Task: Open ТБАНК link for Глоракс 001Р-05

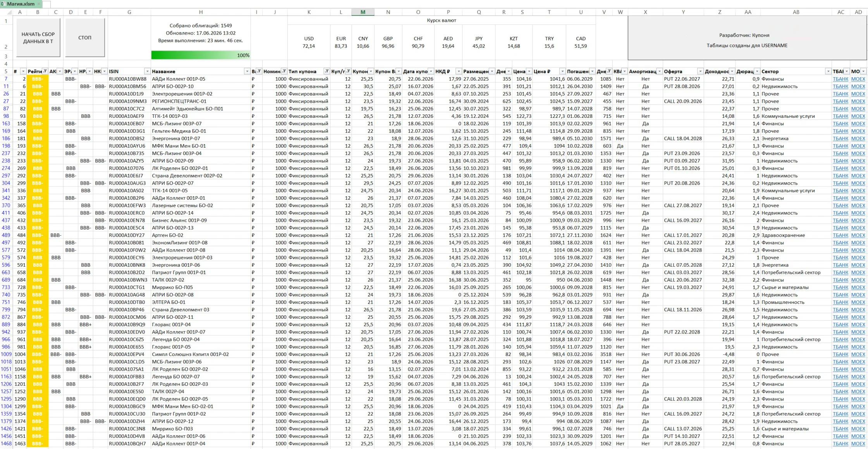Action: click(x=840, y=347)
